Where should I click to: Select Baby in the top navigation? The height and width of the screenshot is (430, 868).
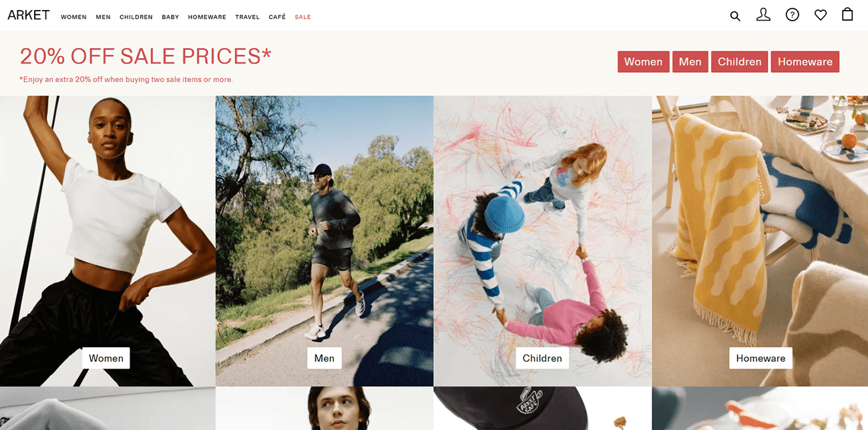click(x=170, y=17)
